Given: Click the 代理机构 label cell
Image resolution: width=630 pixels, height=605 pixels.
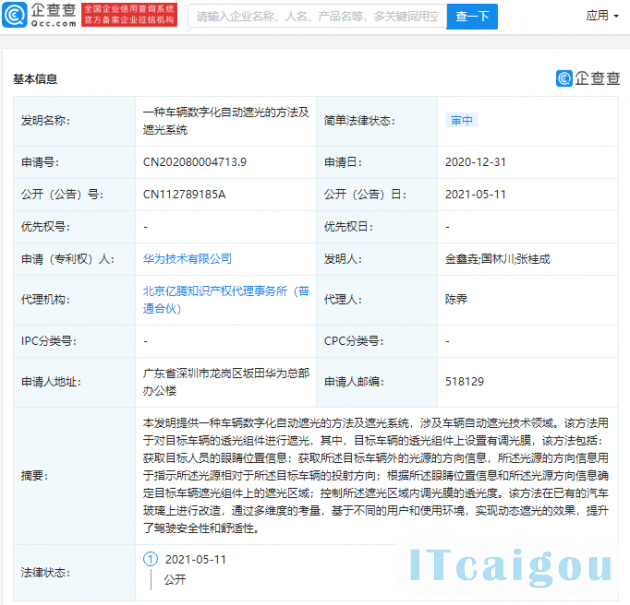Looking at the screenshot, I should tap(74, 300).
